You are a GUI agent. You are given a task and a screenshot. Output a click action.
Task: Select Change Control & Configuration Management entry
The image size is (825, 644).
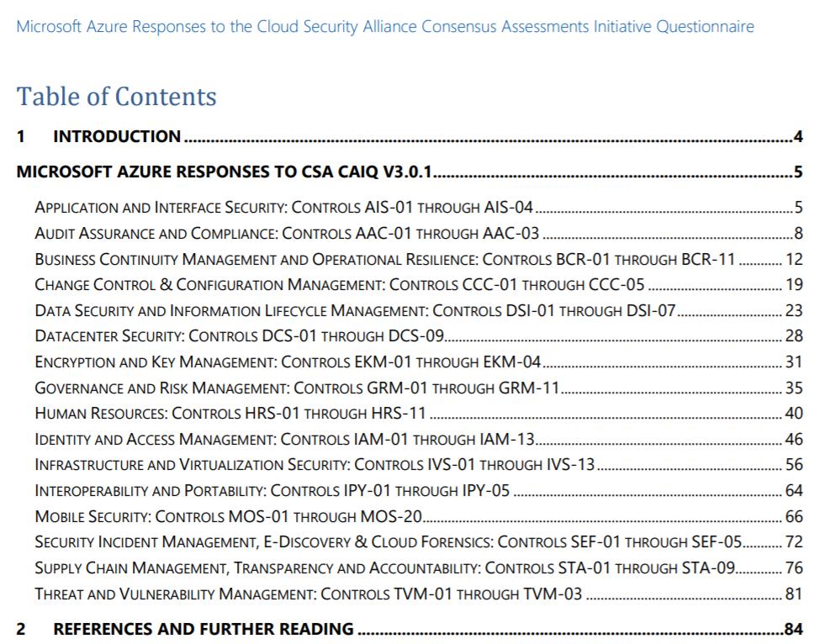click(419, 285)
